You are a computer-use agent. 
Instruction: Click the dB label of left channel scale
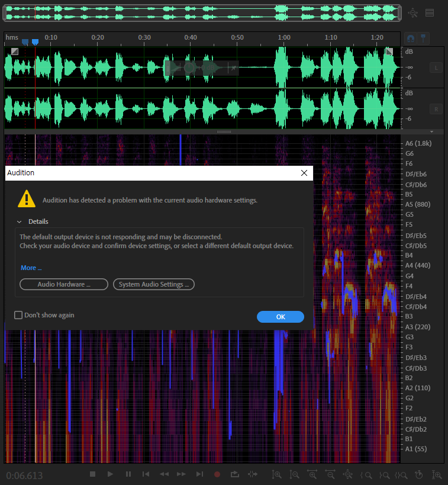pyautogui.click(x=409, y=52)
